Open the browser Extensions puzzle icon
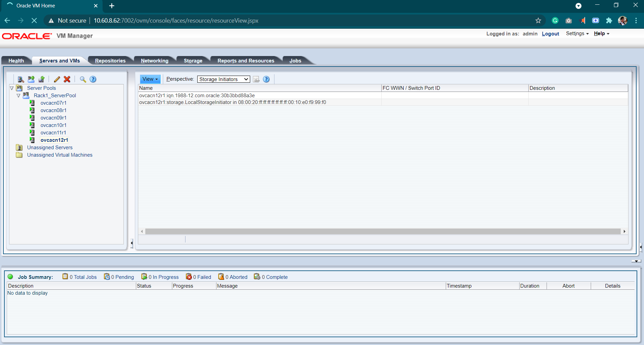 609,21
